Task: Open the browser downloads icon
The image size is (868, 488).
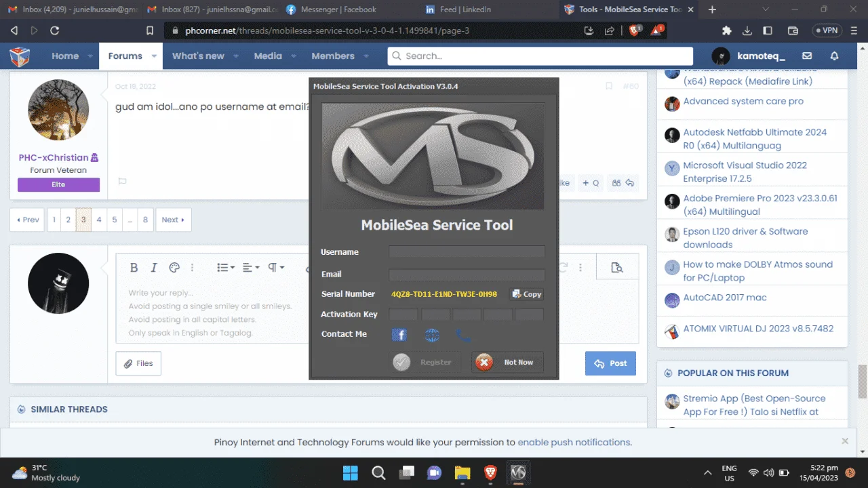Action: click(747, 30)
